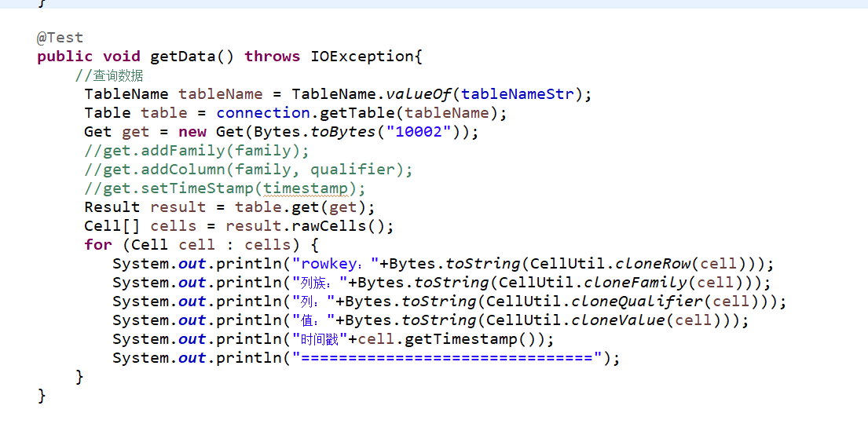The height and width of the screenshot is (424, 868).
Task: Click the Result type declaration
Action: click(x=112, y=207)
